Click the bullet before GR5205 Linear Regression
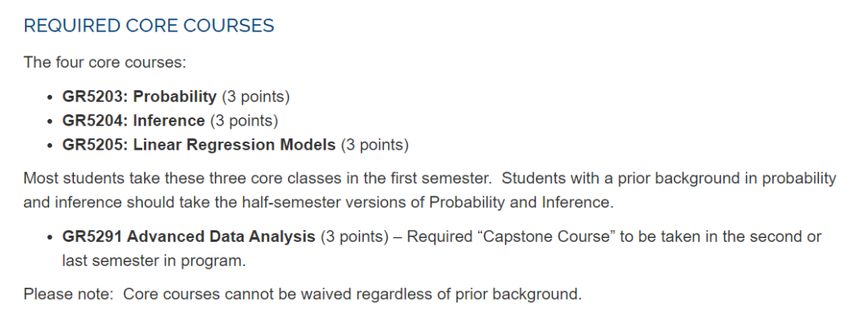868x316 pixels. (x=51, y=146)
